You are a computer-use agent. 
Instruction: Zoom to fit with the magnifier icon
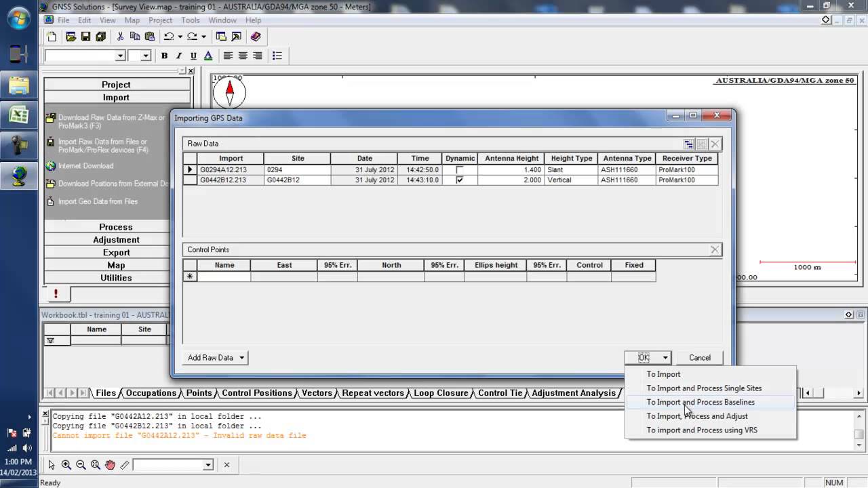95,465
